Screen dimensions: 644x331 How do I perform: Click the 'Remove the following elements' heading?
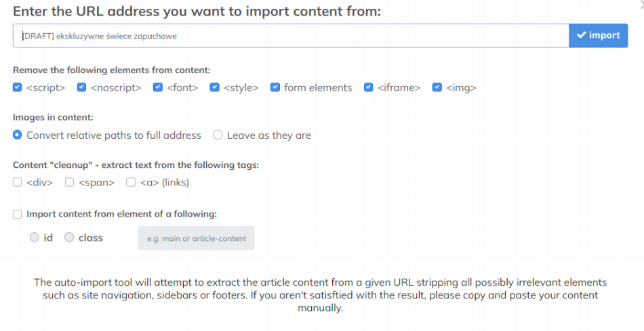(x=112, y=70)
